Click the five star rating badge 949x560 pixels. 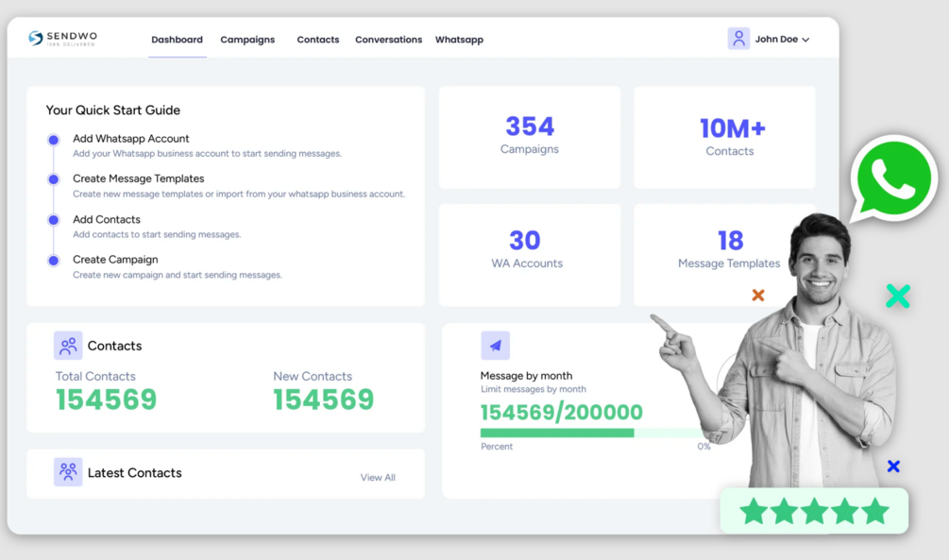pos(814,511)
